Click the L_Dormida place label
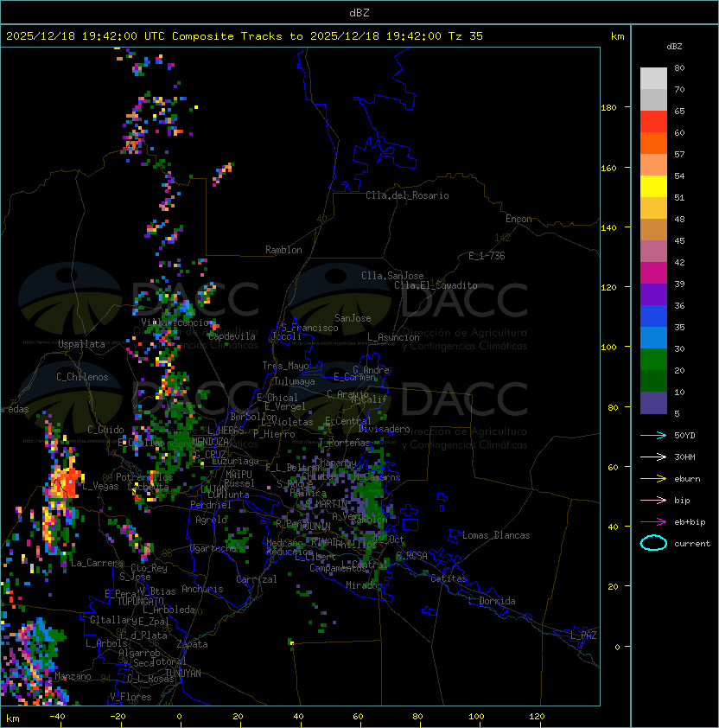Image resolution: width=719 pixels, height=728 pixels. point(492,601)
